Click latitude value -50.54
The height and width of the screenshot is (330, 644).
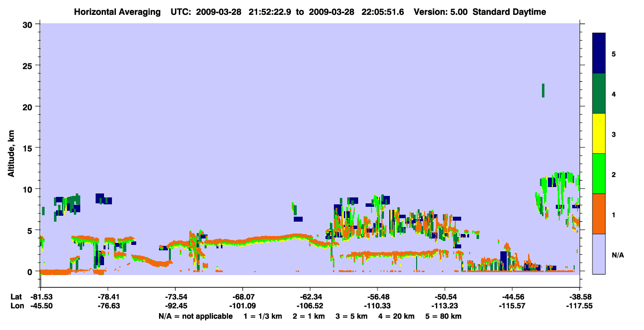pyautogui.click(x=445, y=297)
